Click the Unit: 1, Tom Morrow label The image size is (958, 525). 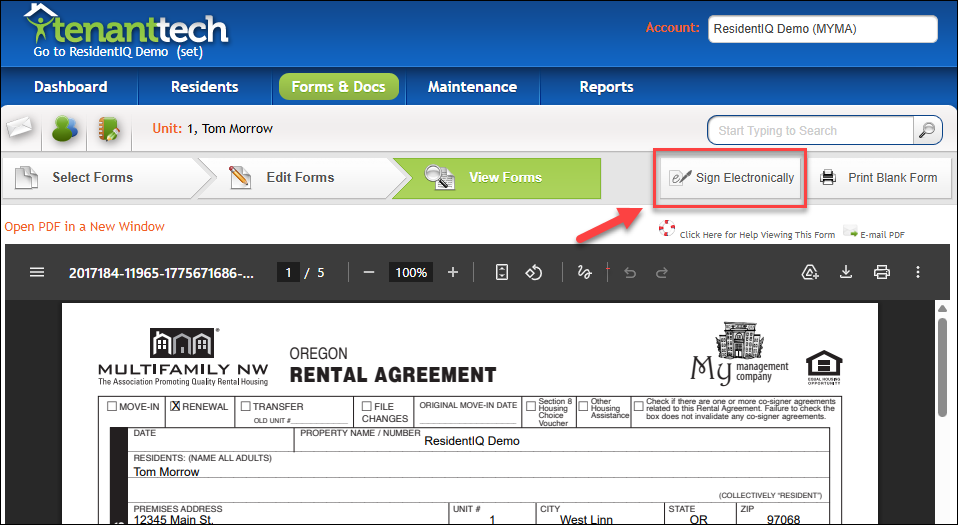[212, 128]
